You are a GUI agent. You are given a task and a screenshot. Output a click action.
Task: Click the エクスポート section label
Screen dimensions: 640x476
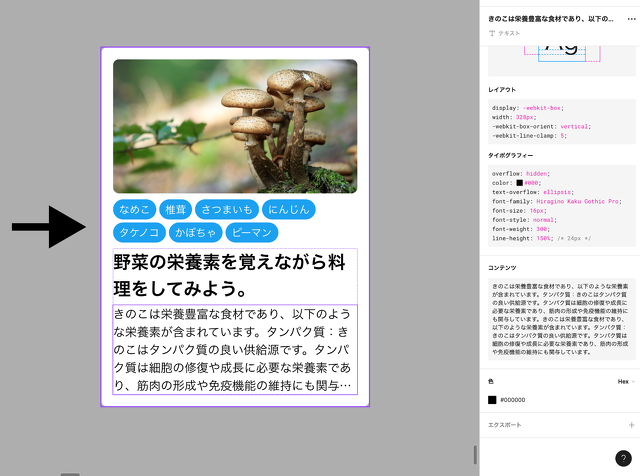click(x=506, y=425)
